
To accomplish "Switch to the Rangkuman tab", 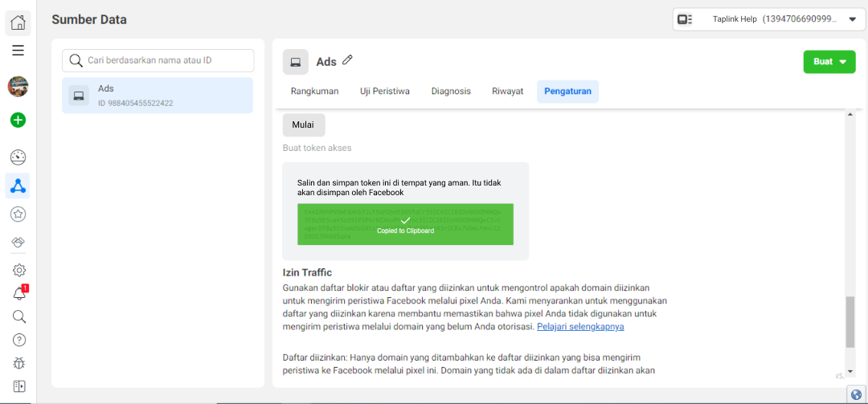I will (314, 92).
